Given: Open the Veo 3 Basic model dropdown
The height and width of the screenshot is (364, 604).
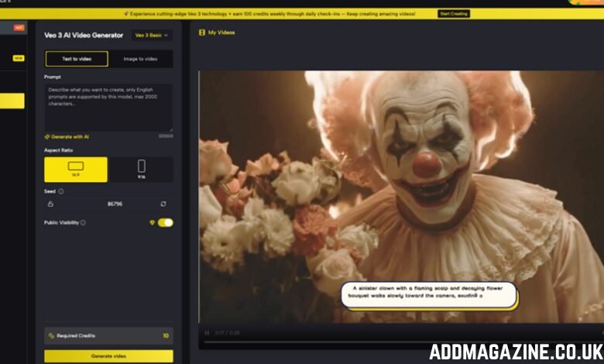Looking at the screenshot, I should tap(152, 35).
